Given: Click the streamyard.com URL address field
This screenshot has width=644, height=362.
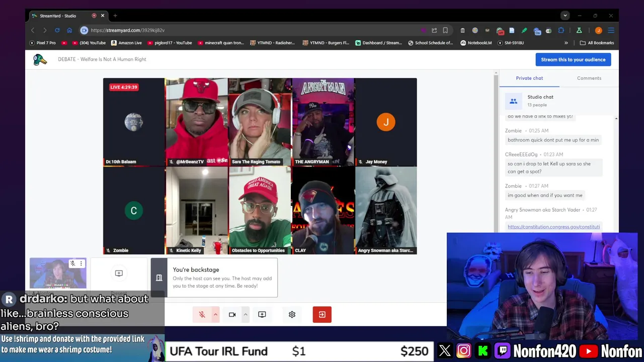Looking at the screenshot, I should [252, 30].
